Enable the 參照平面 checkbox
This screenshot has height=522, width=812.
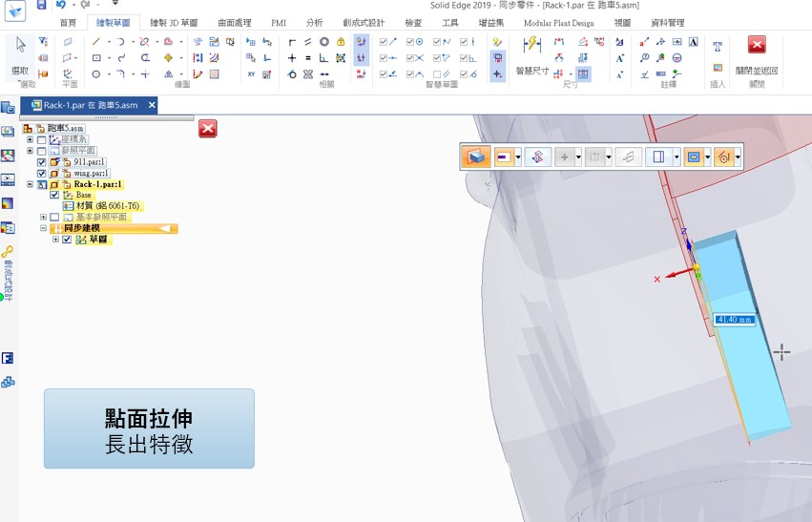click(42, 151)
